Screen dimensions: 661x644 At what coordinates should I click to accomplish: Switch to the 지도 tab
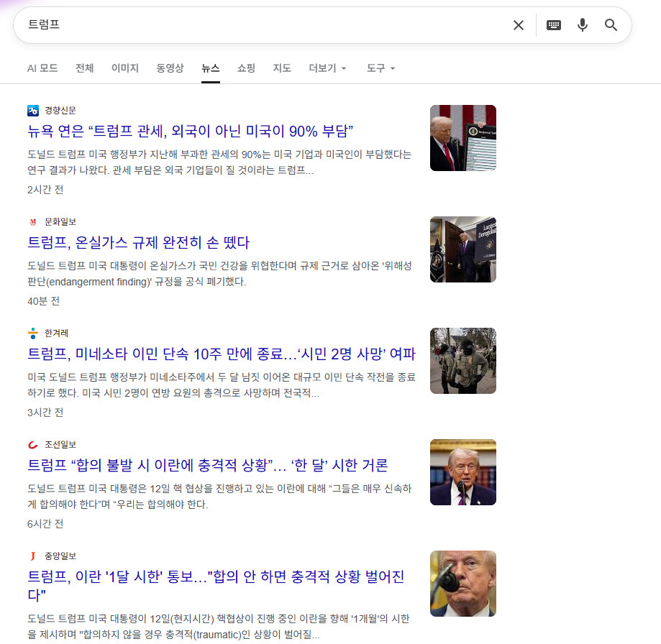pyautogui.click(x=282, y=68)
